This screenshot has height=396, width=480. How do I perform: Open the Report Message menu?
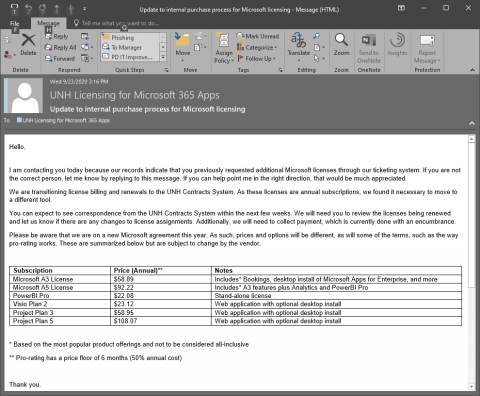click(427, 49)
